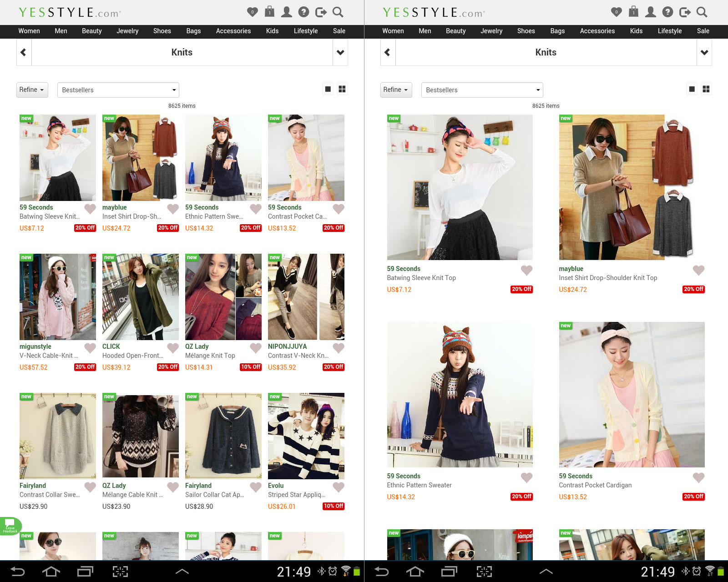Open the shopping bag in the right screen header
The image size is (728, 582).
click(633, 12)
